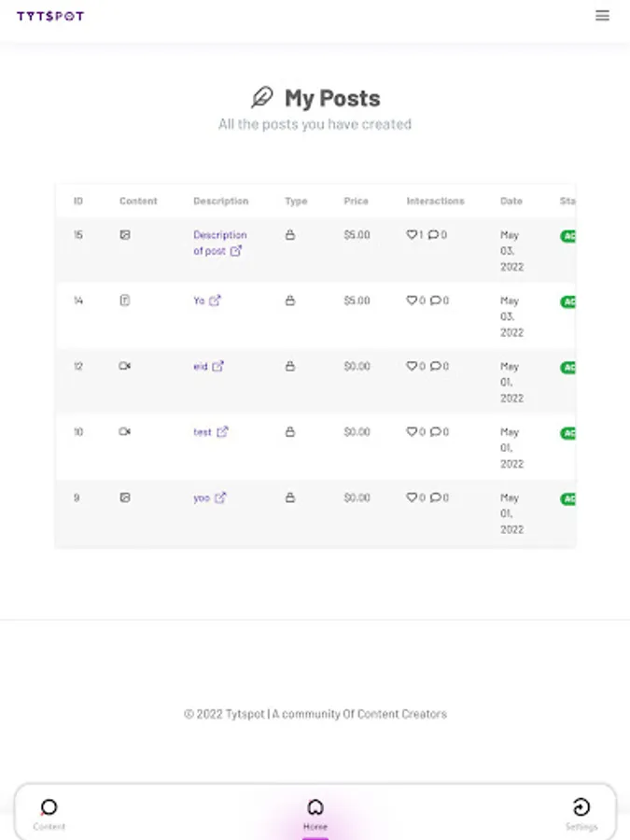Viewport: 630px width, 840px height.
Task: Click the green status badge for post 10
Action: (567, 433)
